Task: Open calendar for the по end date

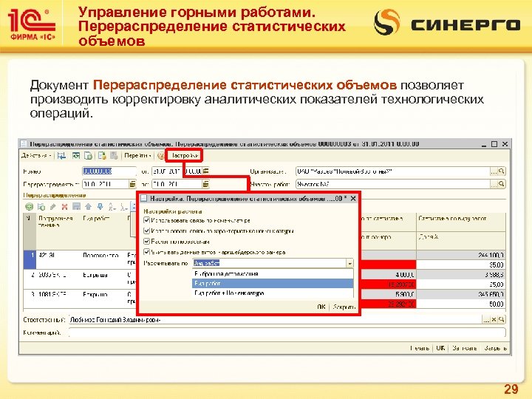Action: coord(205,184)
